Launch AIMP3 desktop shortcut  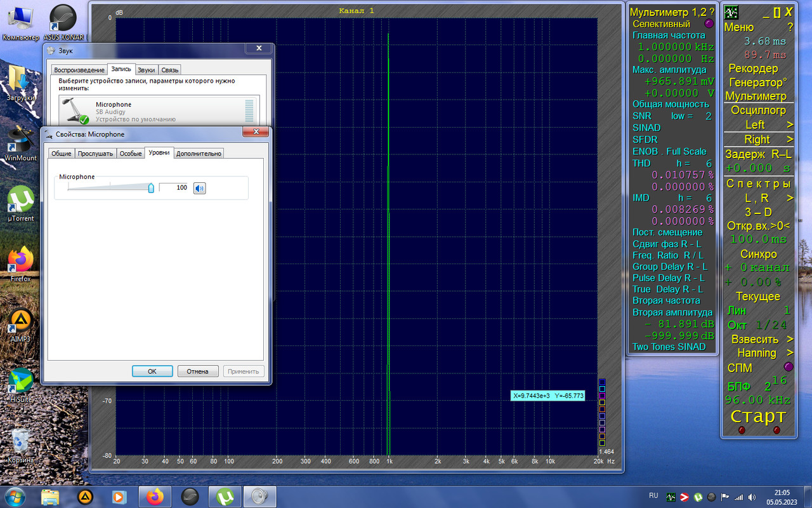(20, 324)
